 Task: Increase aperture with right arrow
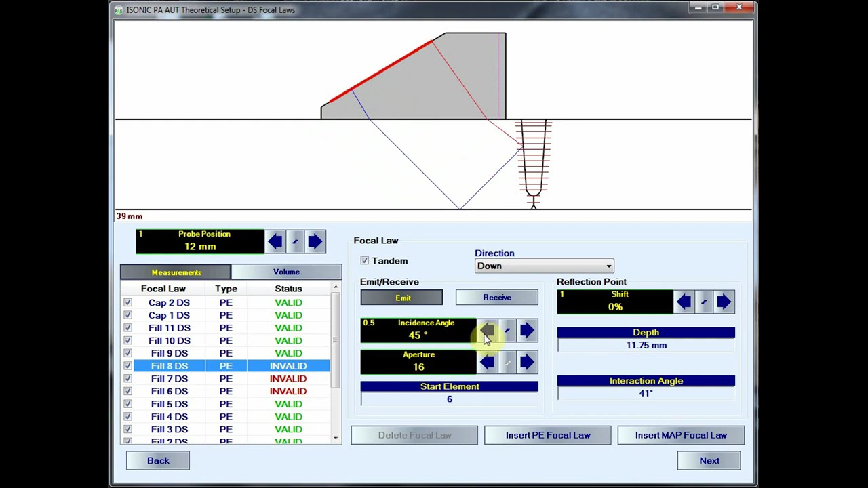(528, 362)
